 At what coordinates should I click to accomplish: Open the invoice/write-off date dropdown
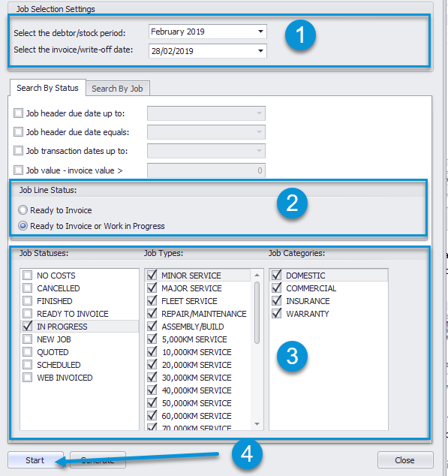tap(260, 51)
